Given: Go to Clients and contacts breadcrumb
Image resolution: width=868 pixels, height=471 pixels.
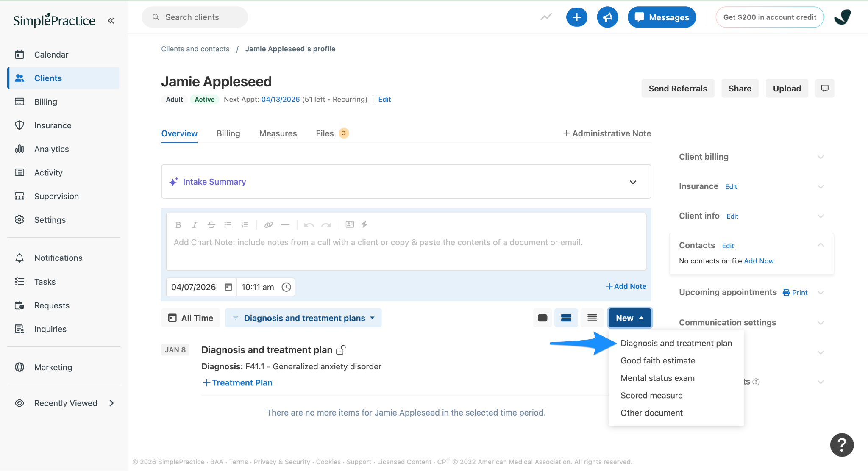Looking at the screenshot, I should (x=195, y=49).
